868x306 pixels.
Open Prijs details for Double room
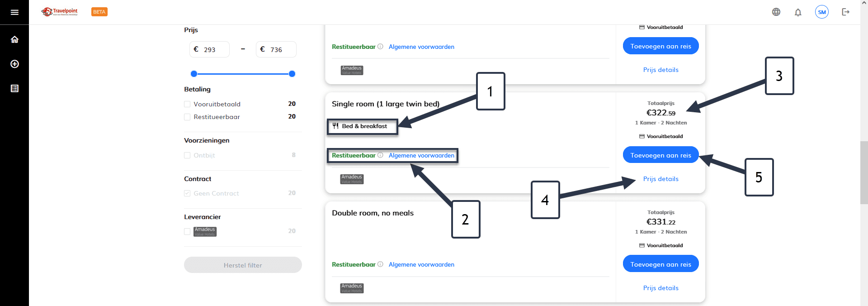point(660,288)
